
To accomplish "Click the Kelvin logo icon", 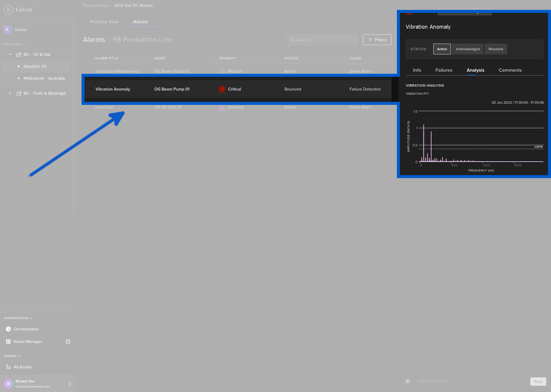I will coord(8,9).
